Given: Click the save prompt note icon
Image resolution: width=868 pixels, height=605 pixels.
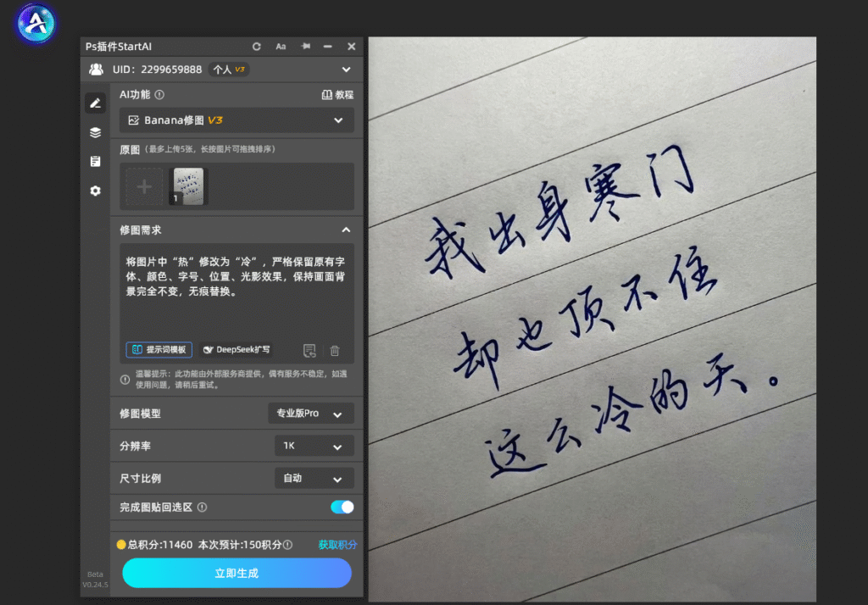Looking at the screenshot, I should tap(309, 351).
